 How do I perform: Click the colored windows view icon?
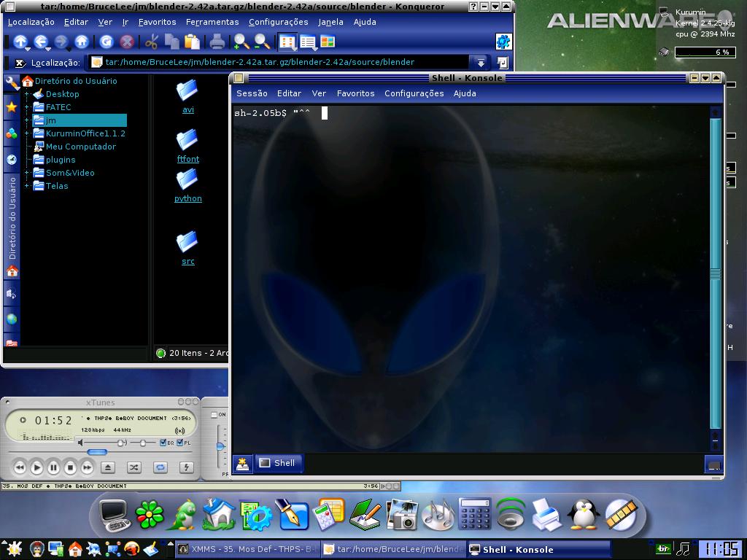pos(328,42)
